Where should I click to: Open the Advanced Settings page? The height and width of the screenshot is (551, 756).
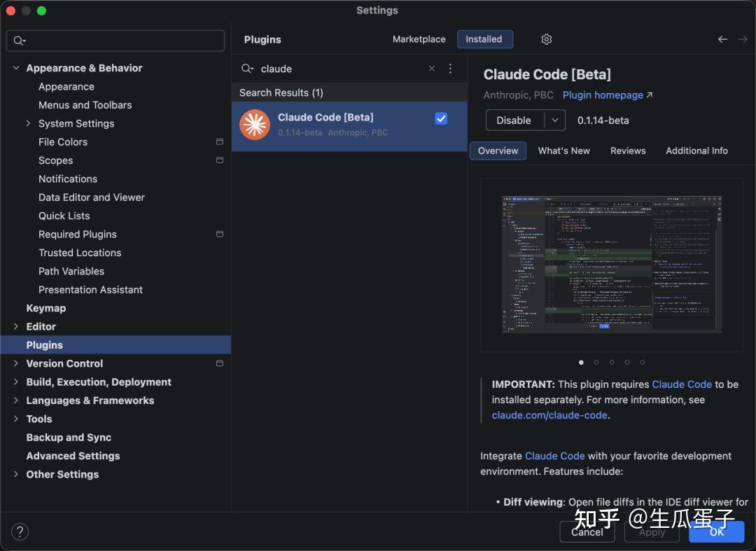click(x=73, y=456)
